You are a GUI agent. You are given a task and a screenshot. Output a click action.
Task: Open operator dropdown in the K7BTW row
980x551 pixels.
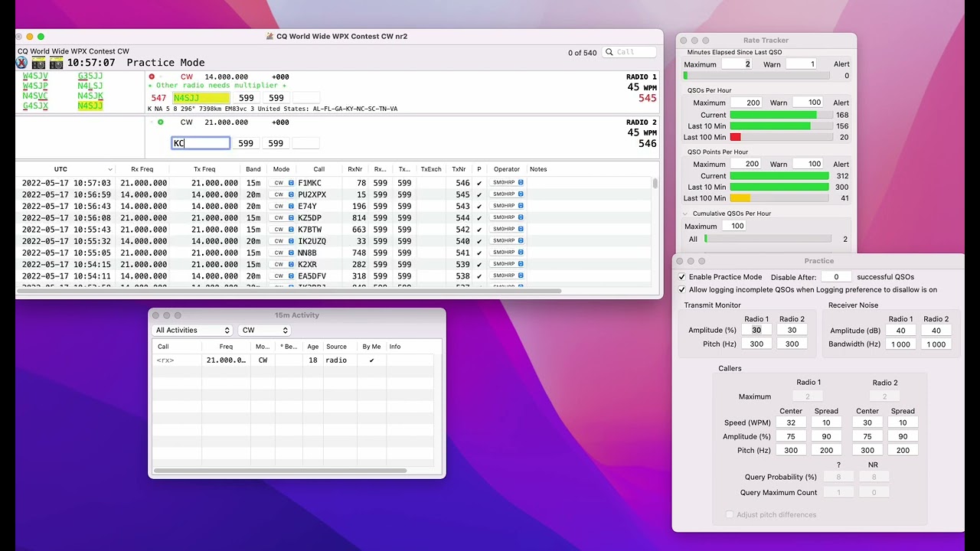click(508, 230)
